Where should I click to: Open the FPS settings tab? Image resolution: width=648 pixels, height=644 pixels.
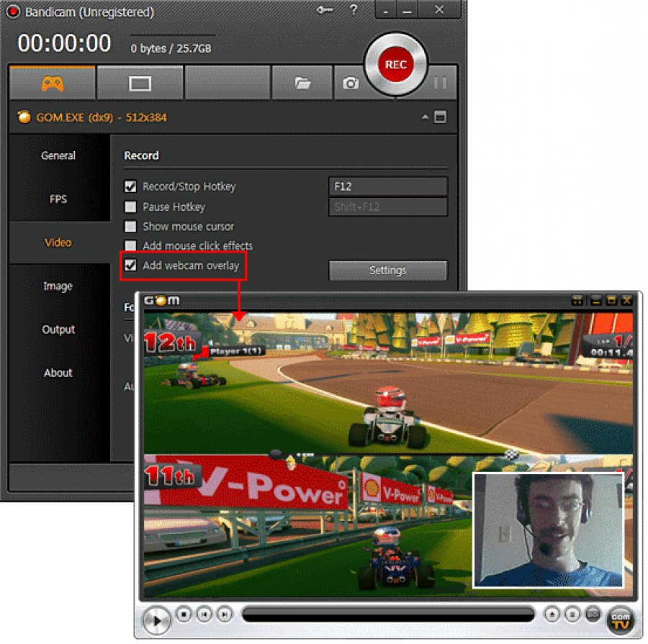click(x=58, y=199)
